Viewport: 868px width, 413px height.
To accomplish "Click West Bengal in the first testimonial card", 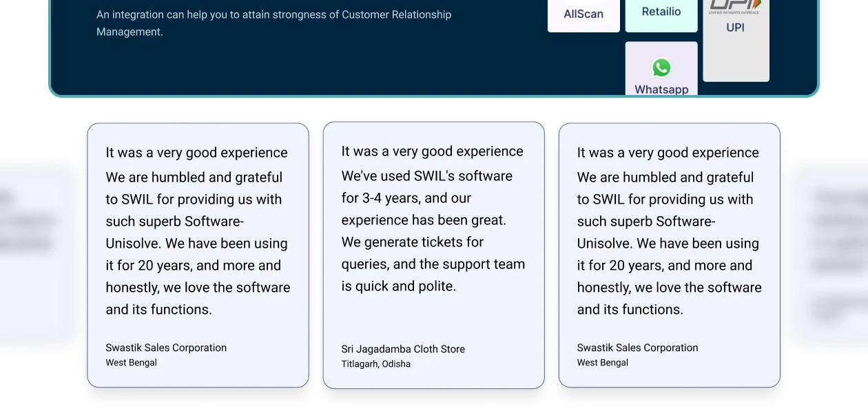I will point(131,363).
